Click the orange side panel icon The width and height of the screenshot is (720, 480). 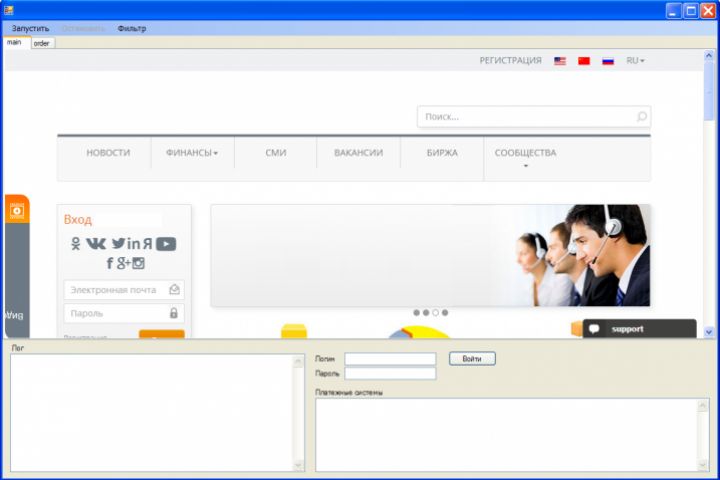17,210
